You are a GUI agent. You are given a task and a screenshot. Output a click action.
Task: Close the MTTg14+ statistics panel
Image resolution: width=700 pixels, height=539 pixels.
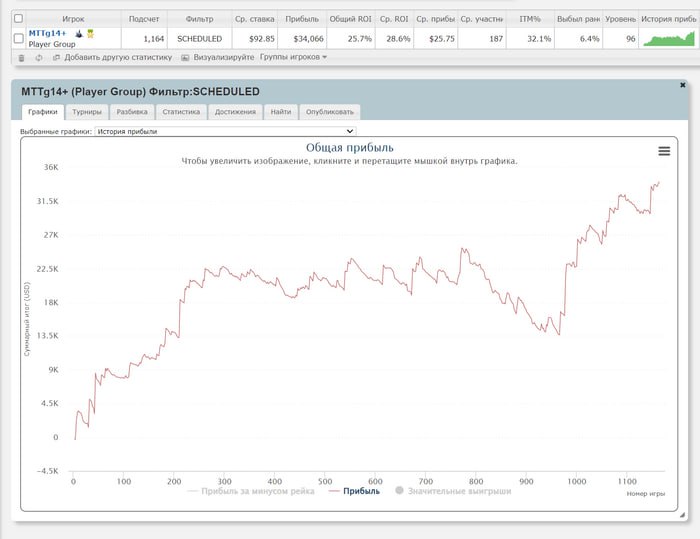pos(682,85)
